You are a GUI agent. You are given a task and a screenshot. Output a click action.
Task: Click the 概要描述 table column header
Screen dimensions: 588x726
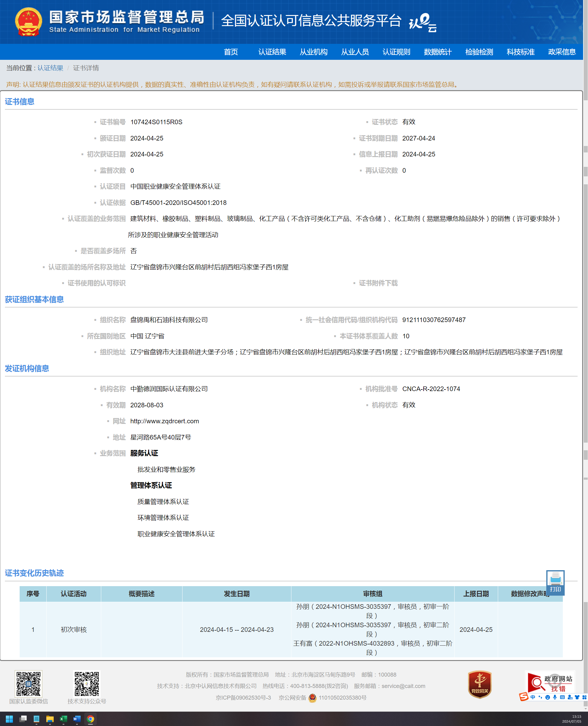point(142,593)
